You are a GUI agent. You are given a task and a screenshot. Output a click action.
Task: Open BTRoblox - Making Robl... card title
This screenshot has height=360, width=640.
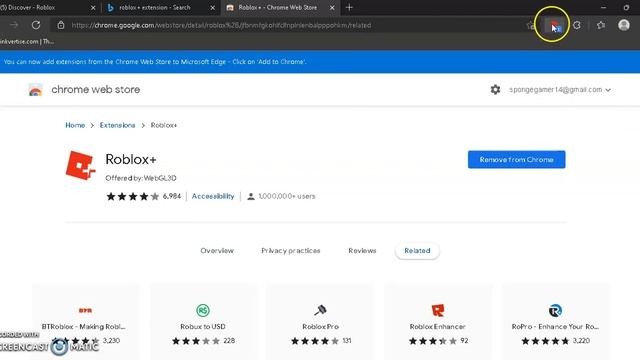[x=83, y=327]
